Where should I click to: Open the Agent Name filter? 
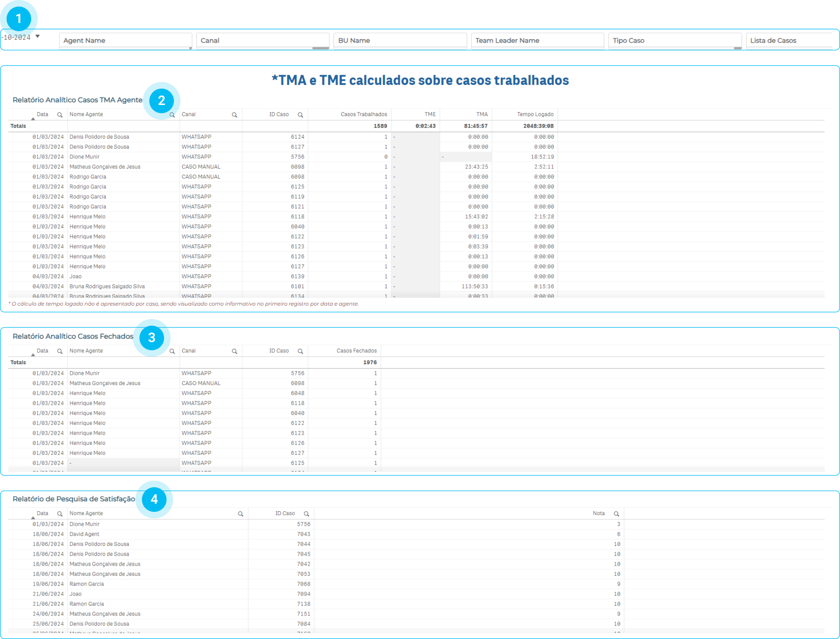pyautogui.click(x=126, y=41)
